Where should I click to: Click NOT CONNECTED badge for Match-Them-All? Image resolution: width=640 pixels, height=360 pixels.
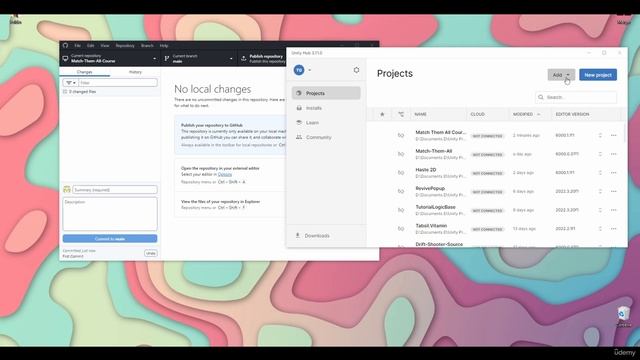[x=487, y=155]
